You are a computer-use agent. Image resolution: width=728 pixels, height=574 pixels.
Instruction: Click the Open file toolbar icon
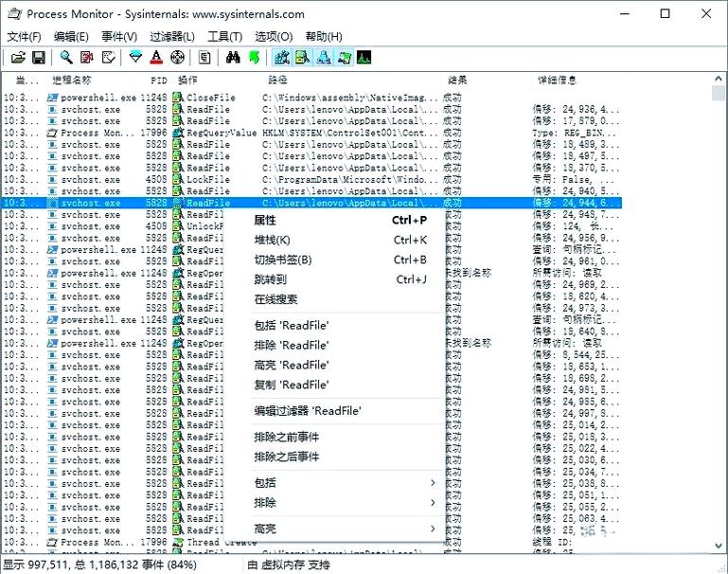[x=18, y=58]
